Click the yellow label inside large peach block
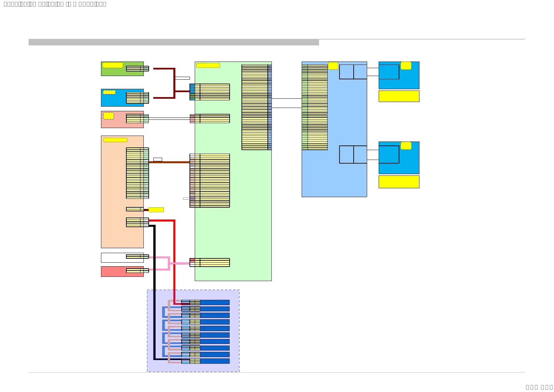 pyautogui.click(x=115, y=140)
